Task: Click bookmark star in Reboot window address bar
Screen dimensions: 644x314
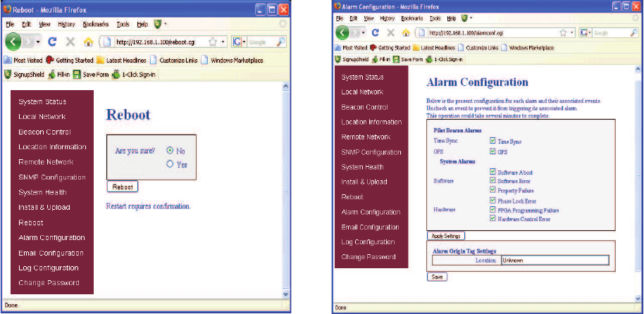Action: (213, 42)
